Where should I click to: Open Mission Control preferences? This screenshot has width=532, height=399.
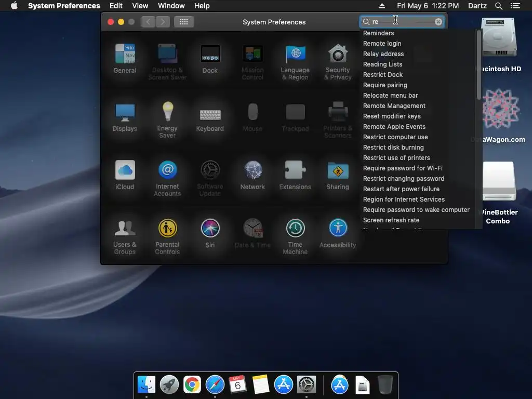point(252,62)
